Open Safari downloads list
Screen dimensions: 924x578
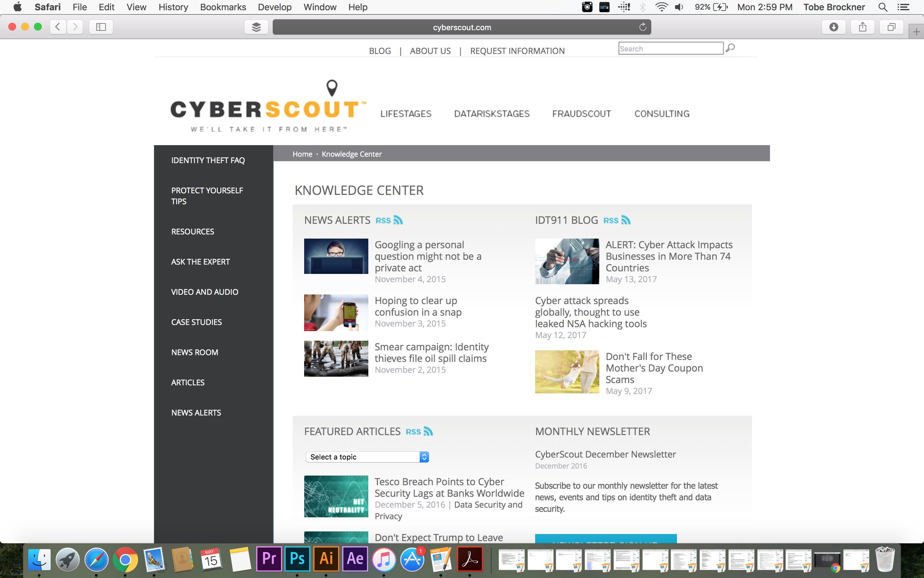(834, 27)
